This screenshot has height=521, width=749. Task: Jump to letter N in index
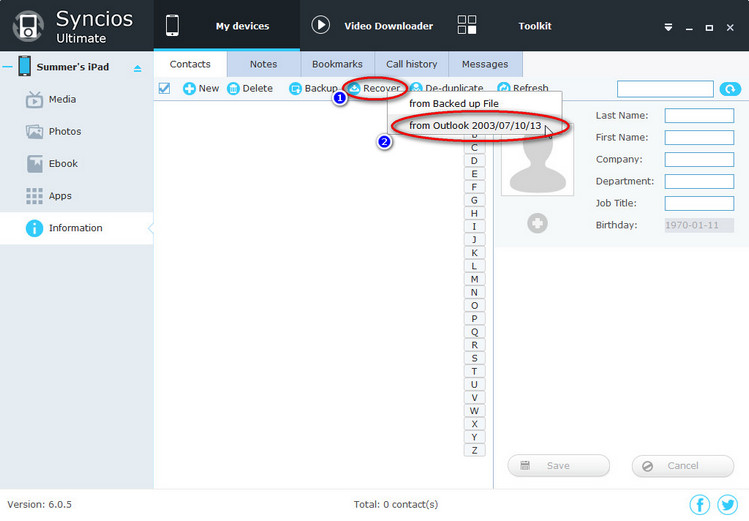474,292
